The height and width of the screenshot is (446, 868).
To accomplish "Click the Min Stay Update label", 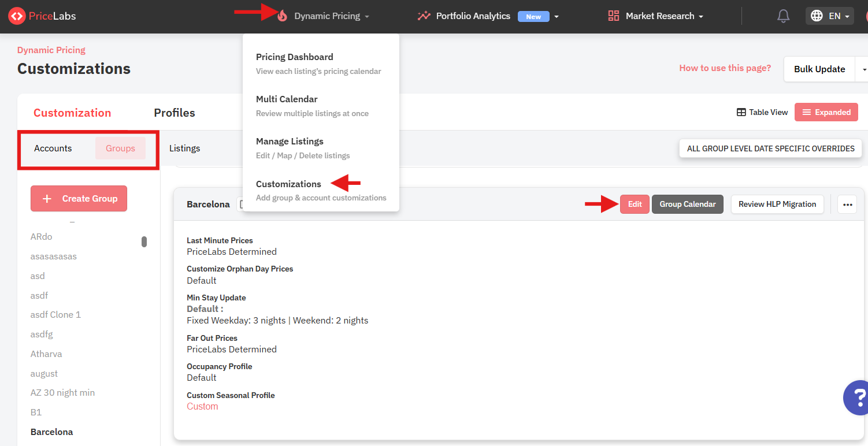I will [216, 298].
